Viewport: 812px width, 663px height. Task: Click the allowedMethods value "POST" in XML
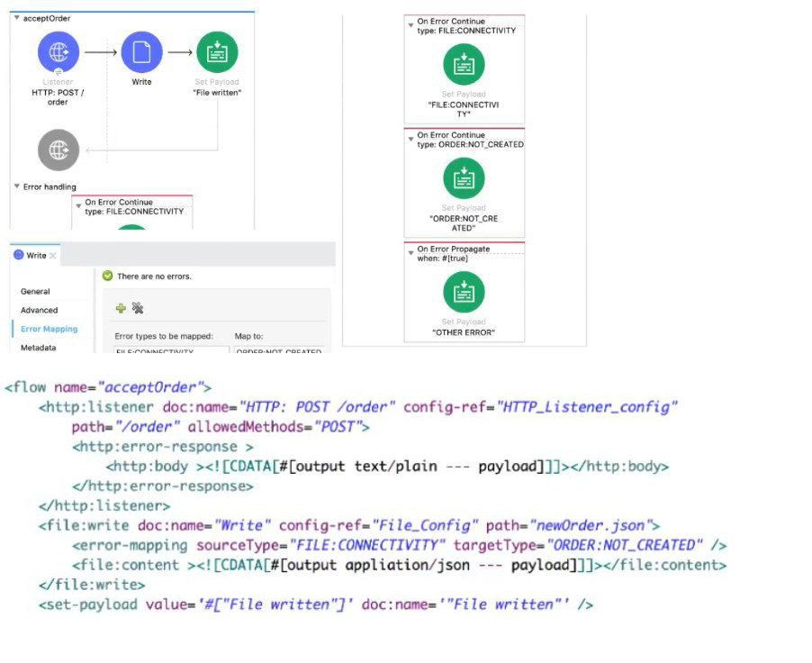(337, 427)
